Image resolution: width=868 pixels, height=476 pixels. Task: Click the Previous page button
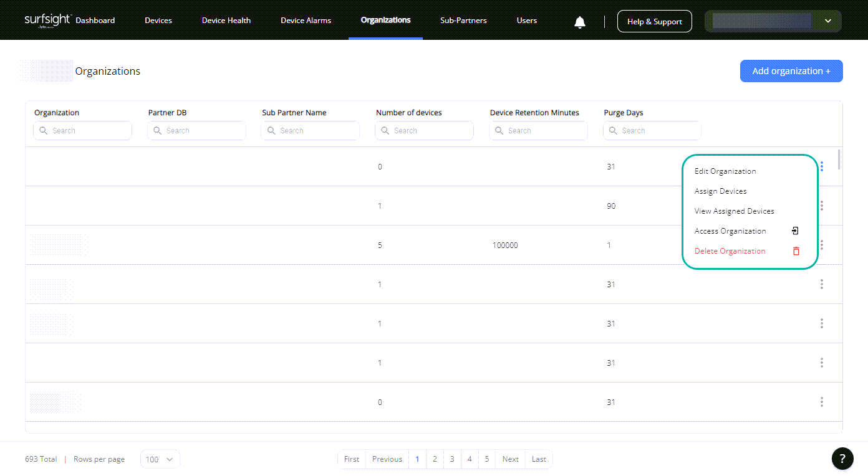point(387,459)
